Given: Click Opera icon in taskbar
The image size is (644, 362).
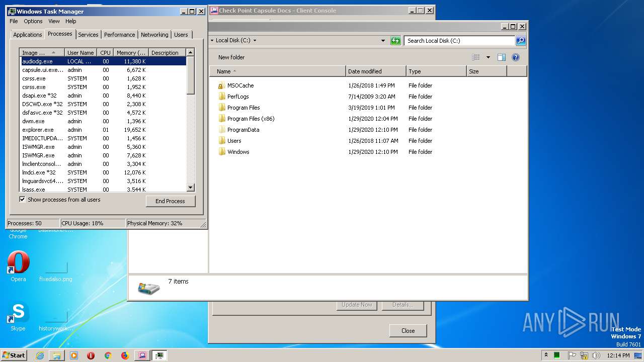Looking at the screenshot, I should (91, 355).
